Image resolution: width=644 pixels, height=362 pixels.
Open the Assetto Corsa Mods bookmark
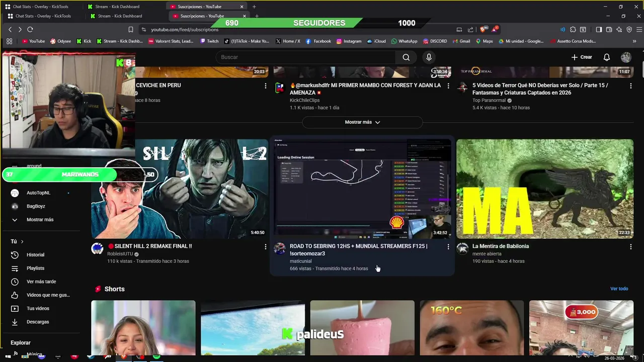(x=574, y=41)
